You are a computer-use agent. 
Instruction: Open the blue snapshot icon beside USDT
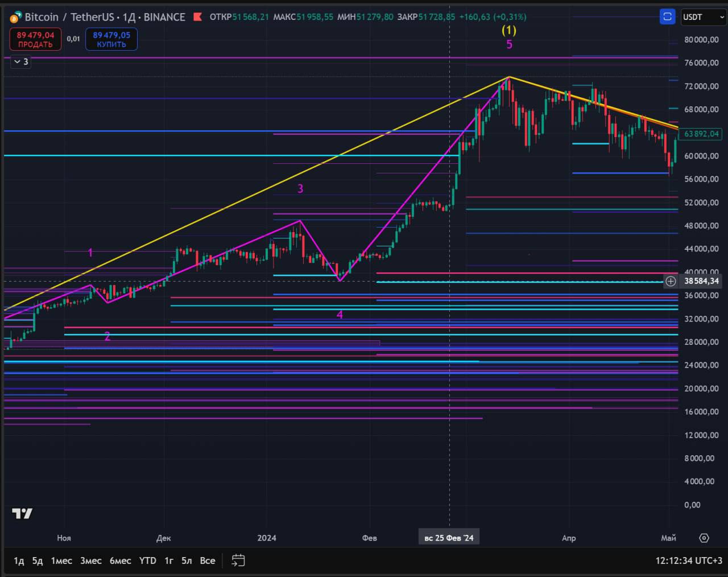[x=668, y=17]
